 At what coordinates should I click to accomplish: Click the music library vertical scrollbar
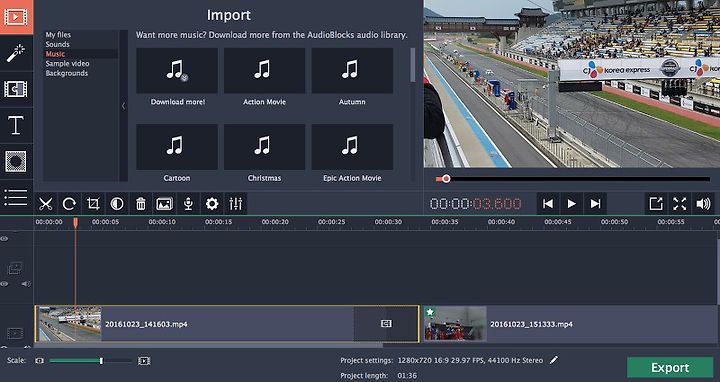(412, 65)
